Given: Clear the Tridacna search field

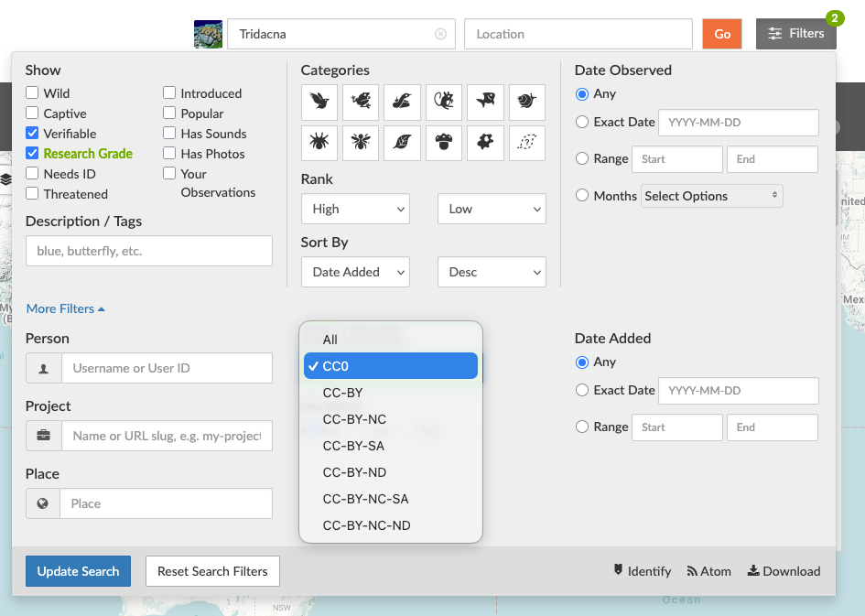Looking at the screenshot, I should [440, 34].
